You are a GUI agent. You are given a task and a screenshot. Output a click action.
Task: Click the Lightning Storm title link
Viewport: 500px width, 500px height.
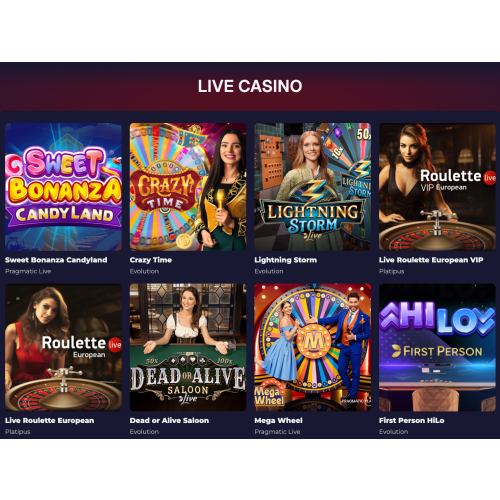tap(286, 260)
